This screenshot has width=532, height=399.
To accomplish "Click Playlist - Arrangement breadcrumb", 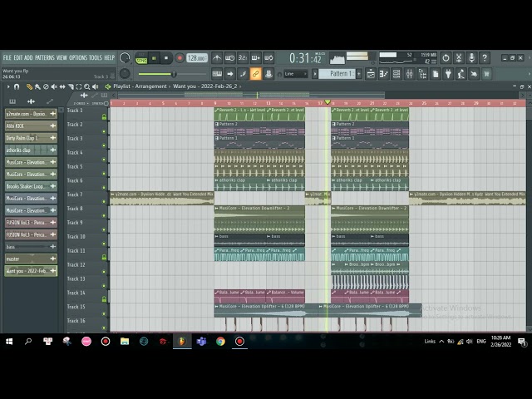I will coord(140,86).
